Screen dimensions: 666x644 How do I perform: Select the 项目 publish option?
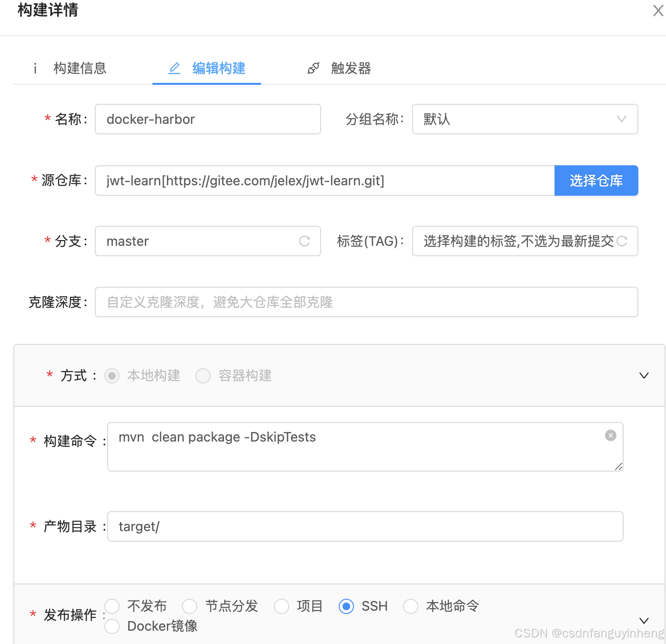click(x=282, y=606)
